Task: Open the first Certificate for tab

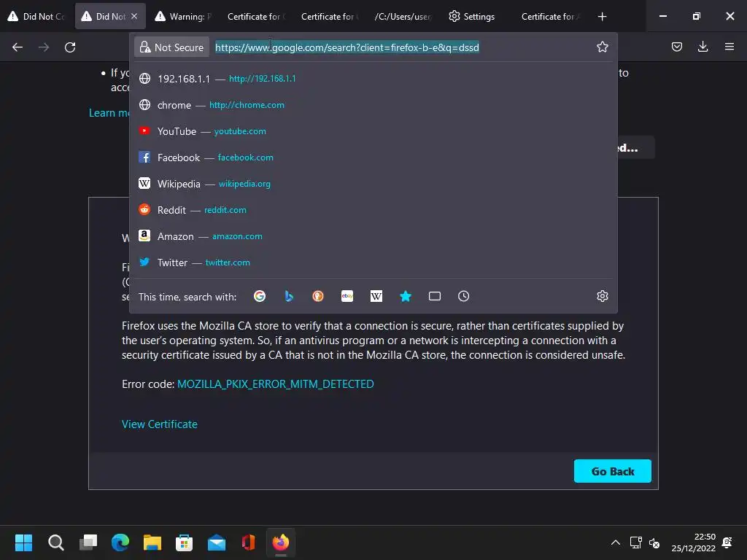Action: (x=256, y=17)
